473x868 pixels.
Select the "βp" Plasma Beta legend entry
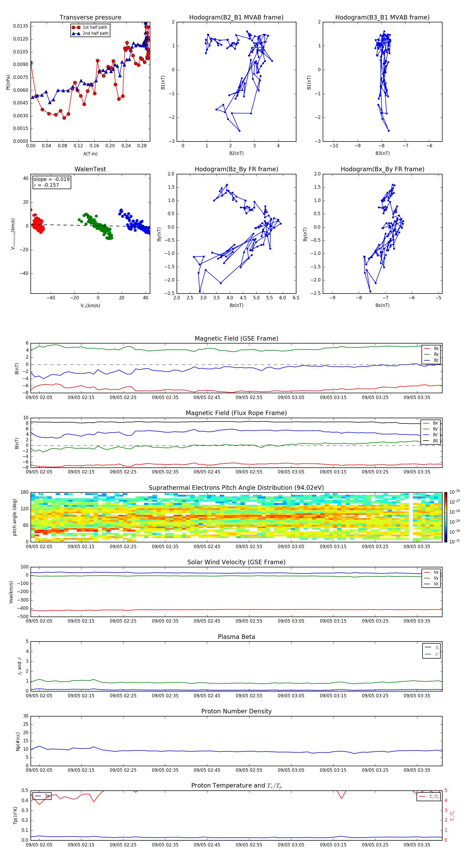tap(431, 647)
